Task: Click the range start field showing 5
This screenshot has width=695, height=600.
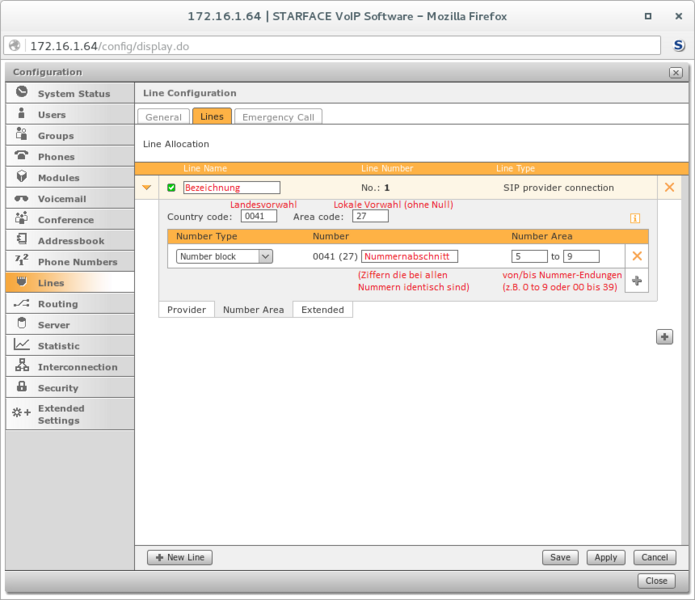Action: [x=530, y=257]
